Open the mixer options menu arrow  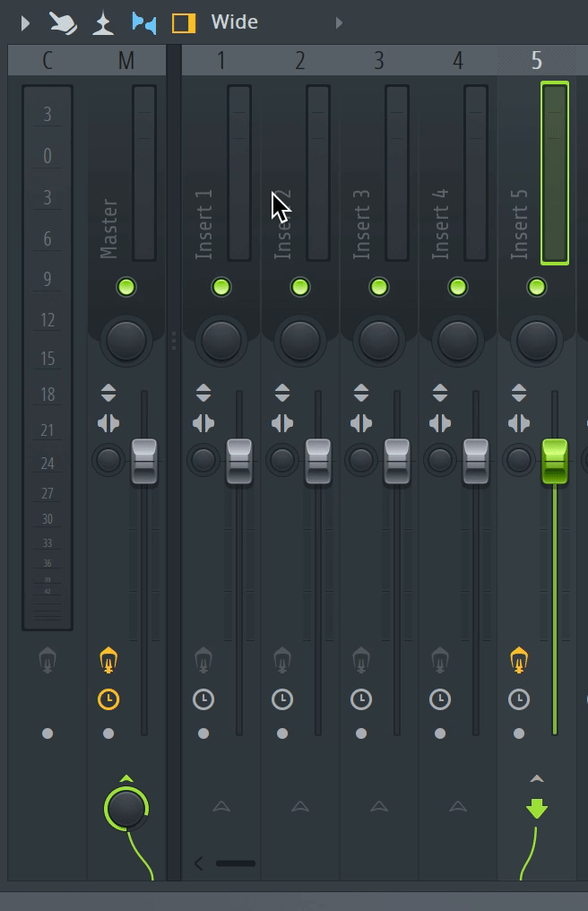click(25, 22)
